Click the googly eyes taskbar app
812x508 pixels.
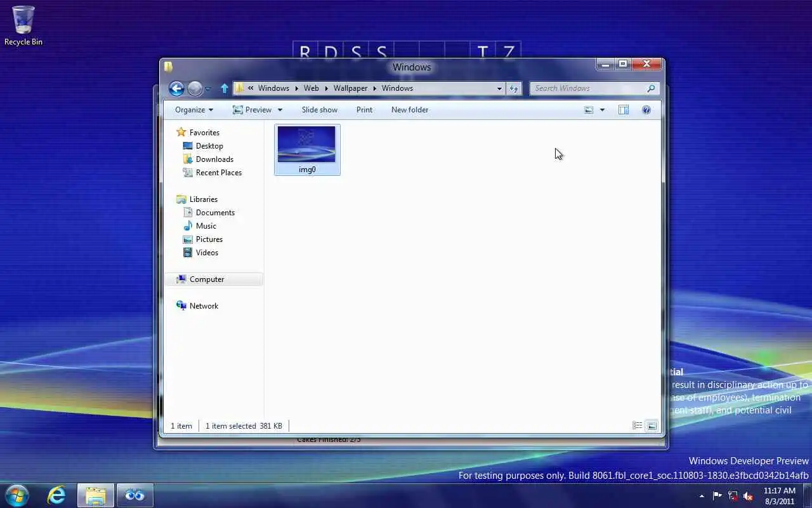[134, 495]
